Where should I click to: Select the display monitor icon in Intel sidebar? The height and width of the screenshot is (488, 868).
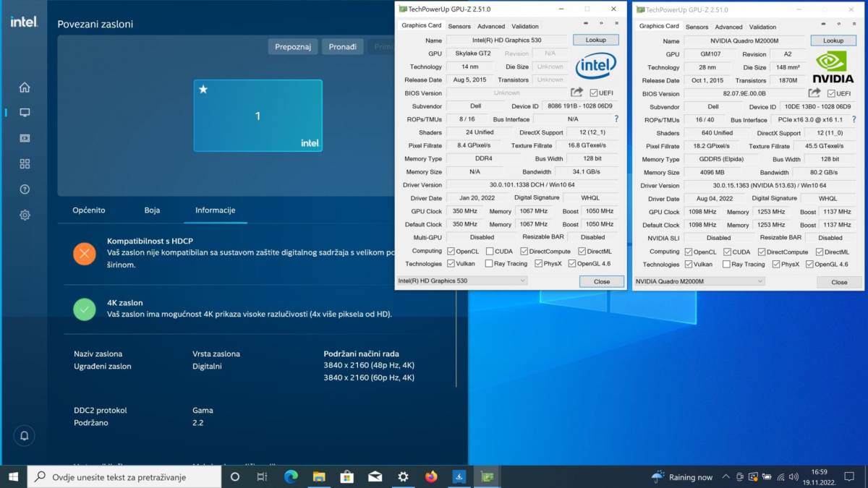coord(25,113)
